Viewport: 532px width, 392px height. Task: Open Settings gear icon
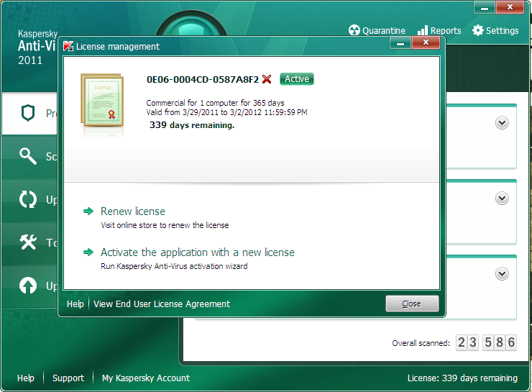coord(477,30)
